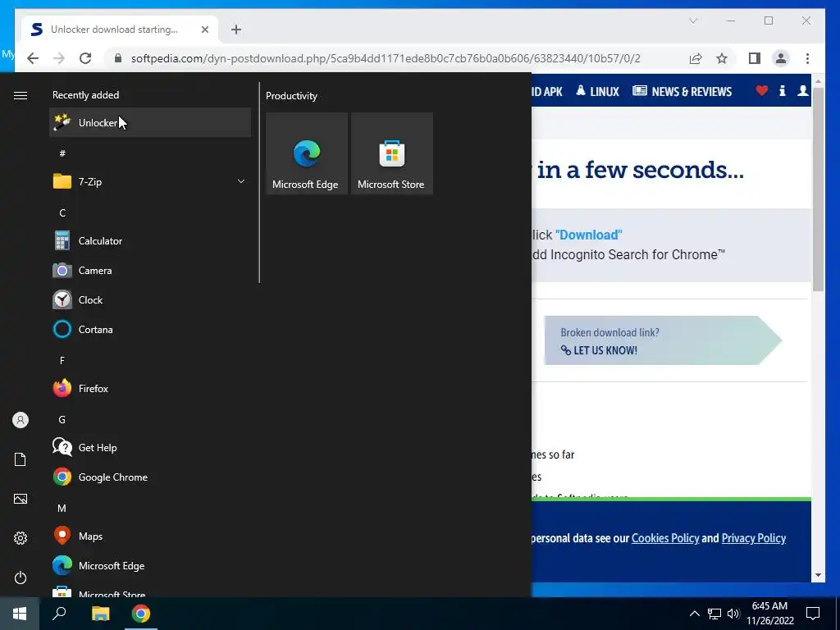Click the letter F section header
Viewport: 840px width, 630px height.
[62, 361]
